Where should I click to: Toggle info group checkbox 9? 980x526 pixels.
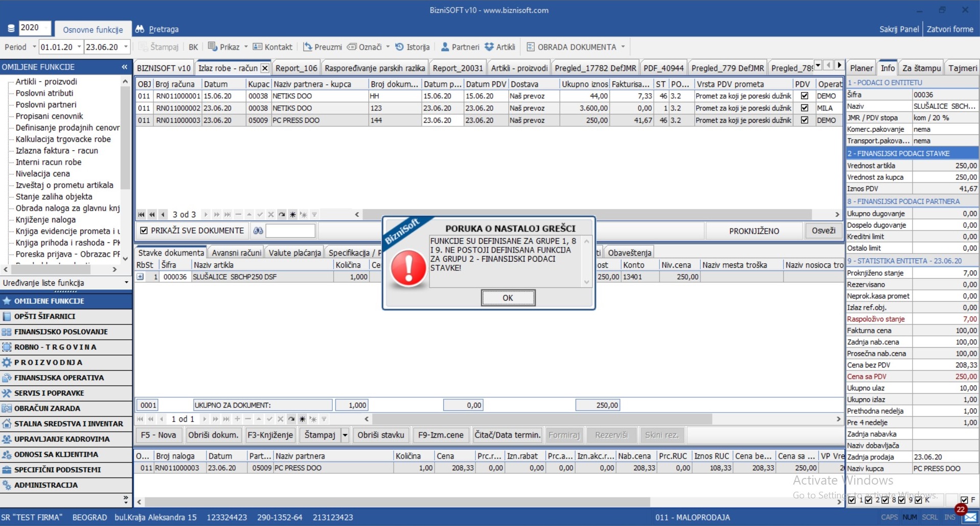(x=902, y=500)
